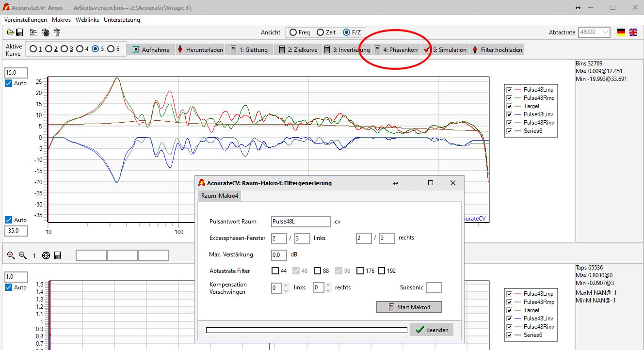644x350 pixels.
Task: Hide Target in upper chart legend
Action: (509, 106)
